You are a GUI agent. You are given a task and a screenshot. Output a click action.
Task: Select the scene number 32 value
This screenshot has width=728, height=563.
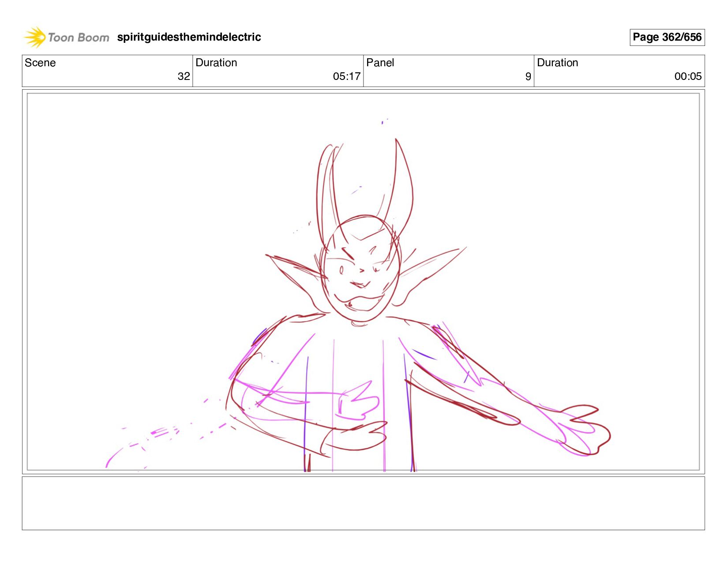pos(184,76)
